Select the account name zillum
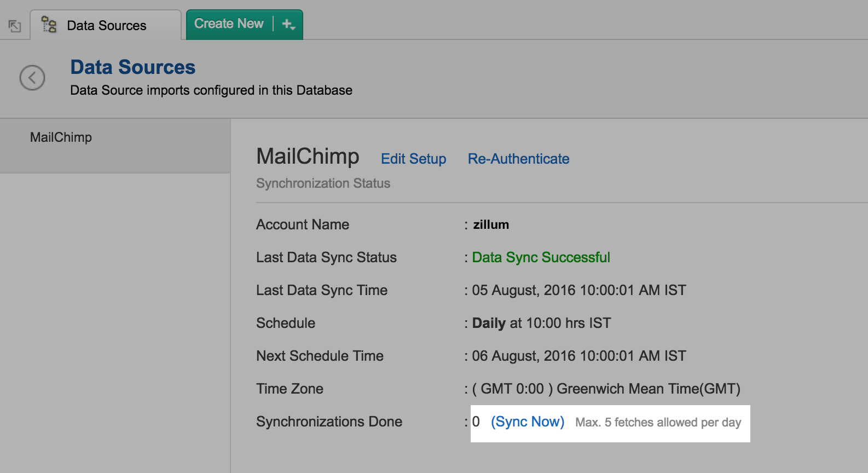868x473 pixels. (491, 225)
